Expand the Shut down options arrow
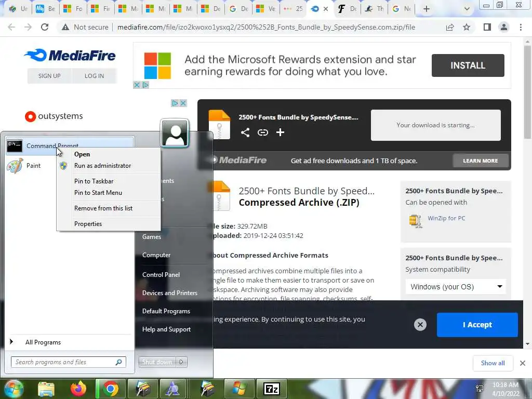The width and height of the screenshot is (532, 399). (181, 362)
